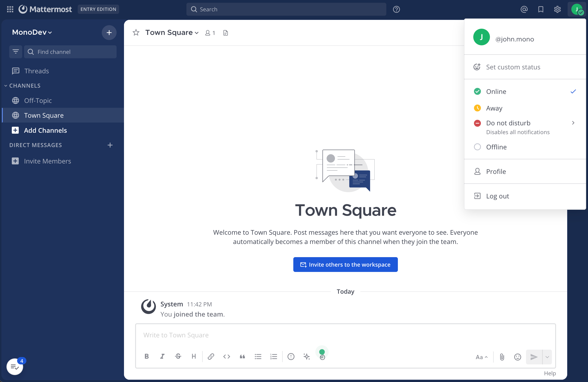Click the Find channel search field

click(x=70, y=52)
